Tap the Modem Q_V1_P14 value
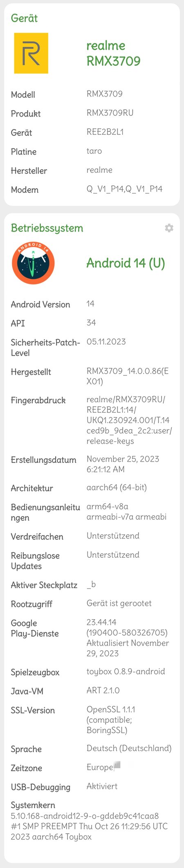This screenshot has width=184, height=868. tap(124, 189)
